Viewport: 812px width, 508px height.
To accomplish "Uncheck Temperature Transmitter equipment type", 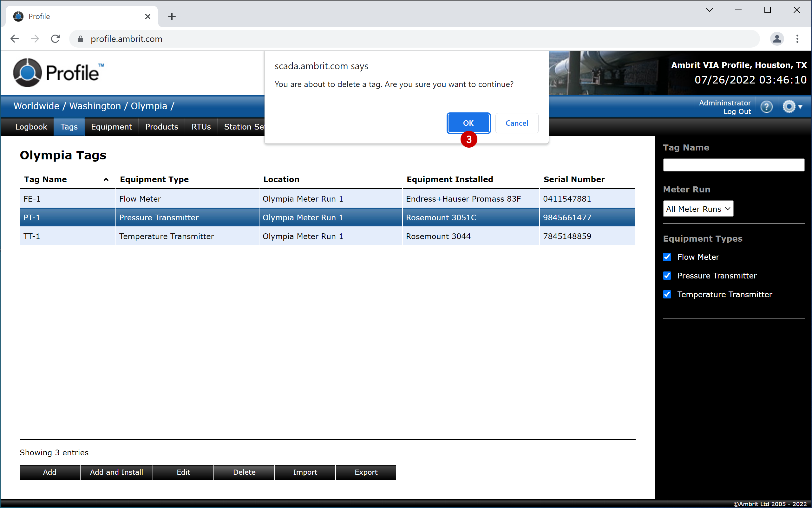I will pos(667,295).
